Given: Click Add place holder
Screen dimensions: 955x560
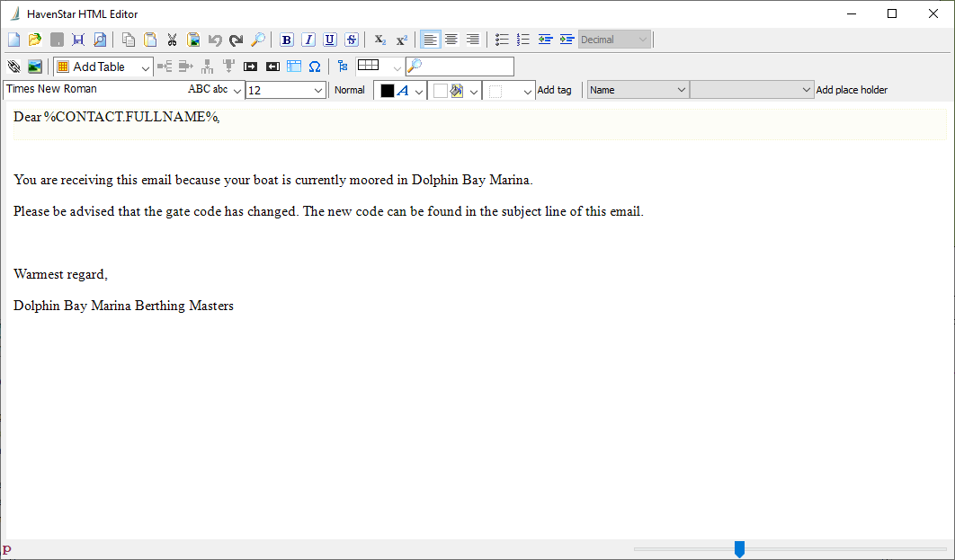Looking at the screenshot, I should (852, 90).
